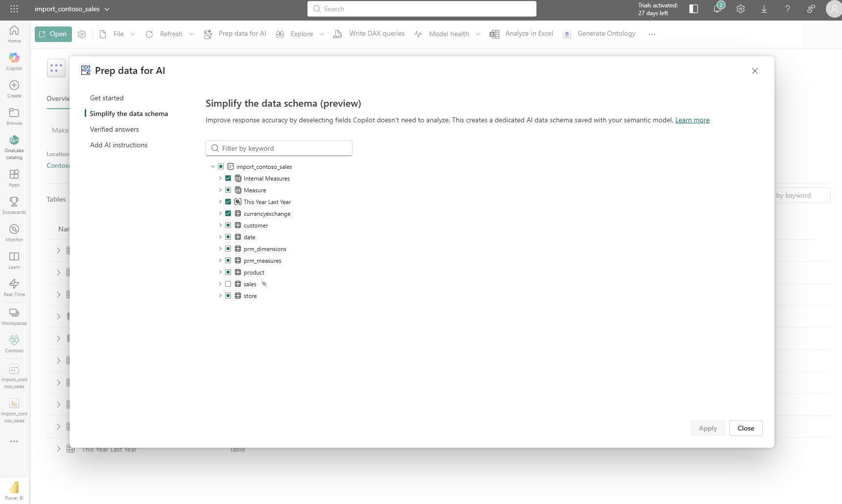The width and height of the screenshot is (842, 504).
Task: Expand the prm_measures table node
Action: tap(220, 260)
